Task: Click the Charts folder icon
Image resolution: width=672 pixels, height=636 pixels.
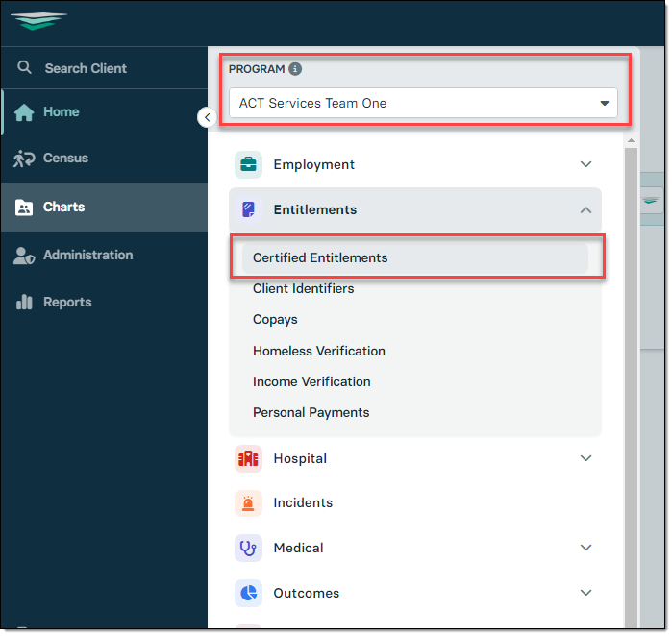Action: [24, 208]
